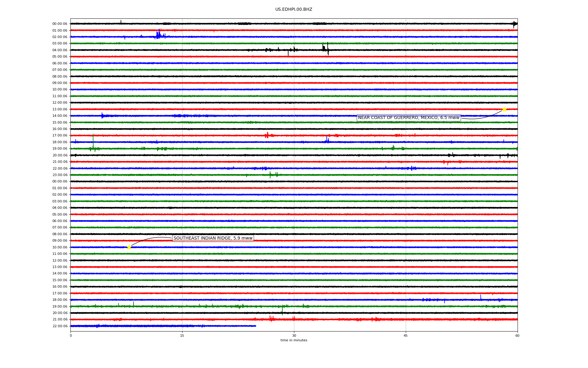Click the 'time in minutes' axis label
The height and width of the screenshot is (368, 588).
point(293,340)
